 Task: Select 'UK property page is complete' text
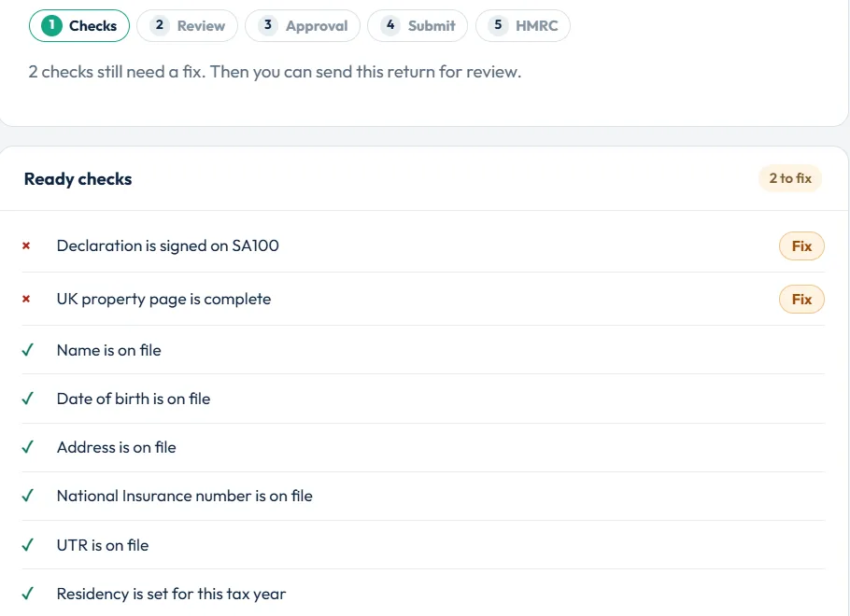[x=163, y=299]
